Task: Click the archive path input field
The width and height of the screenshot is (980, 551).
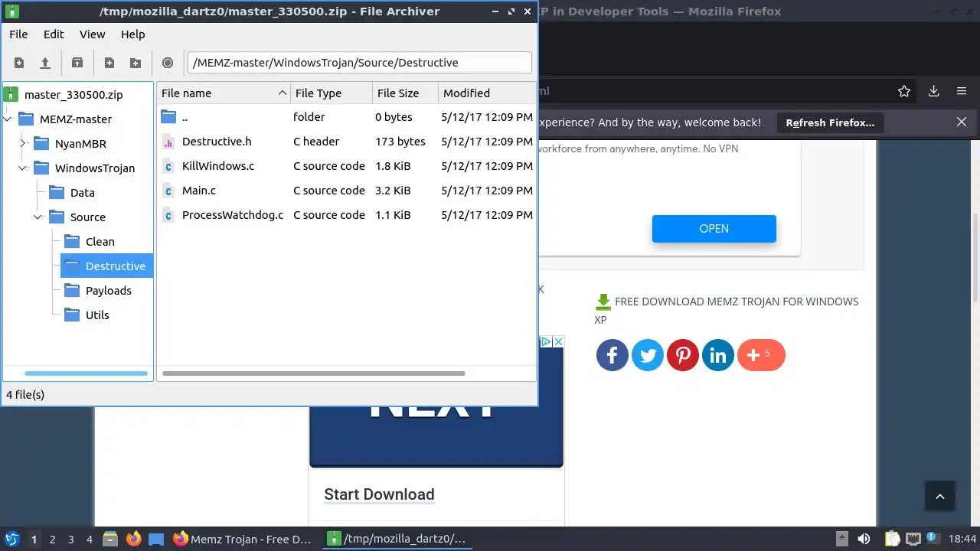Action: [x=359, y=63]
